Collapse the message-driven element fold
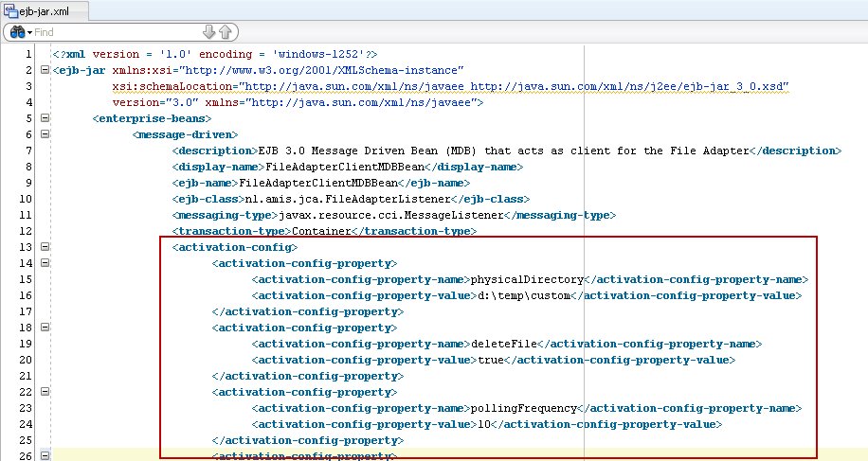 (44, 135)
